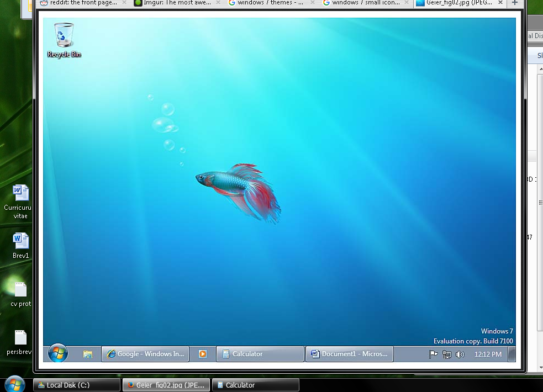Click the Google Windows Internet Explorer taskbar button
543x392 pixels.
click(x=145, y=354)
